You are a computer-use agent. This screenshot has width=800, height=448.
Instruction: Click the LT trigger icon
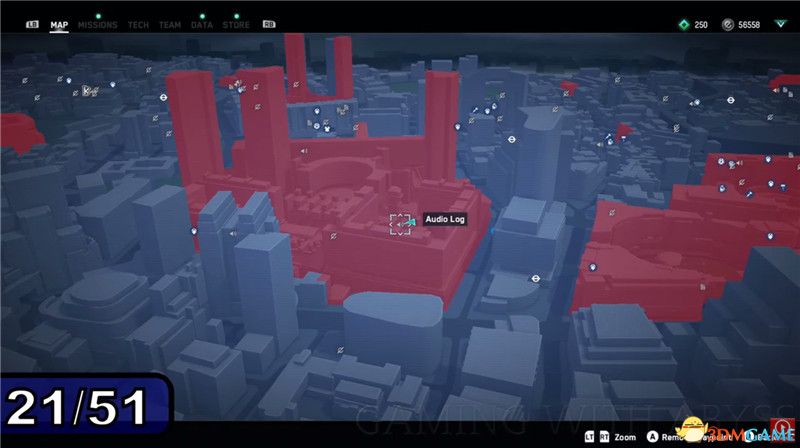pyautogui.click(x=589, y=437)
